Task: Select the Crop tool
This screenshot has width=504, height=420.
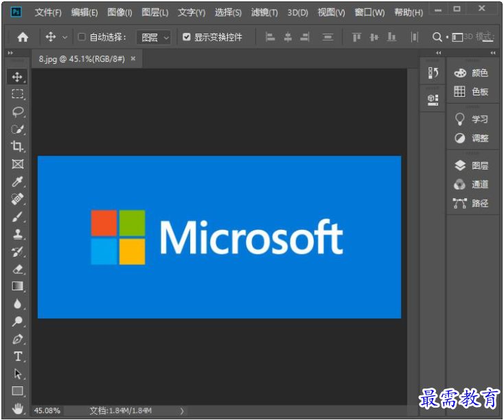Action: coord(17,147)
